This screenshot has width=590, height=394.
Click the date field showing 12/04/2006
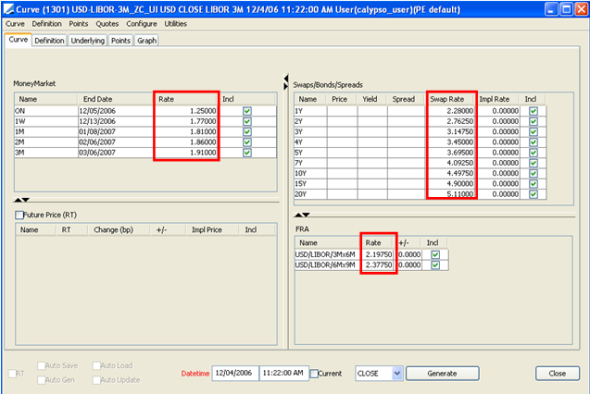(235, 373)
